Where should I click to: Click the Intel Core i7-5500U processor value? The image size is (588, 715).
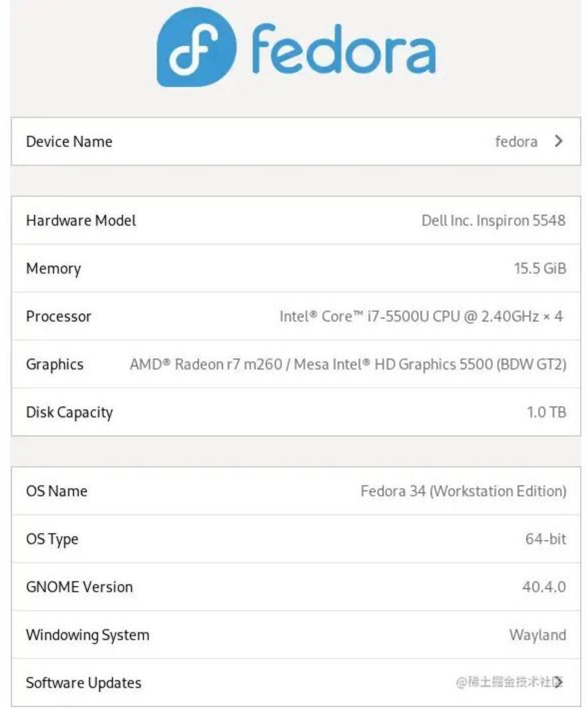(421, 316)
